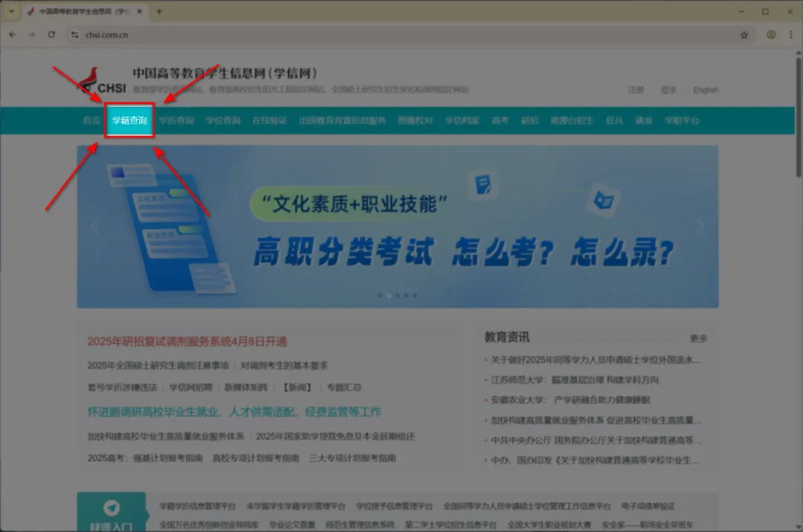803x532 pixels.
Task: Show next banner slide arrow
Action: pyautogui.click(x=700, y=226)
